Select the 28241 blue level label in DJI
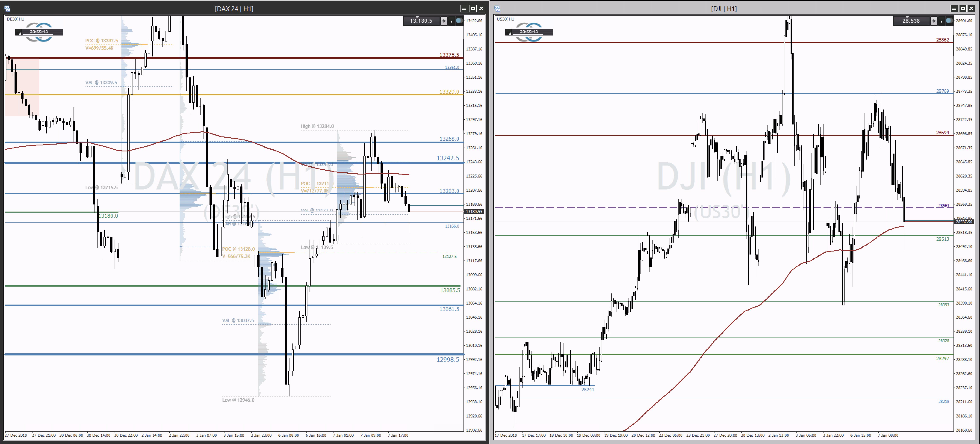980x444 pixels. click(587, 390)
